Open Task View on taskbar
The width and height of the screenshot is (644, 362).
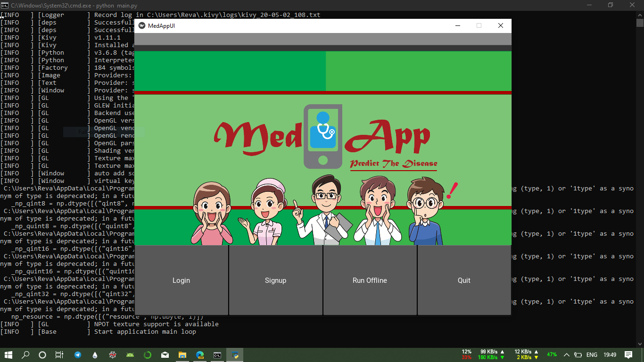(x=59, y=355)
